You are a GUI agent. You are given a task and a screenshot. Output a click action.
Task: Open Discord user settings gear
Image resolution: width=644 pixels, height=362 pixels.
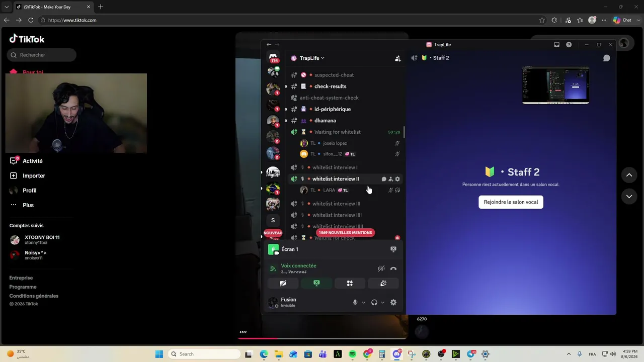(393, 302)
